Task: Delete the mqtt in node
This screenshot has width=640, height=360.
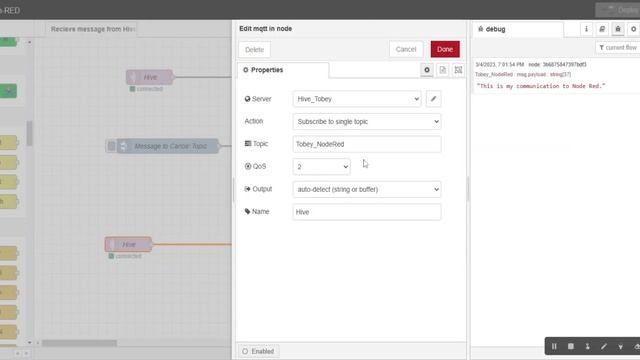Action: point(254,49)
